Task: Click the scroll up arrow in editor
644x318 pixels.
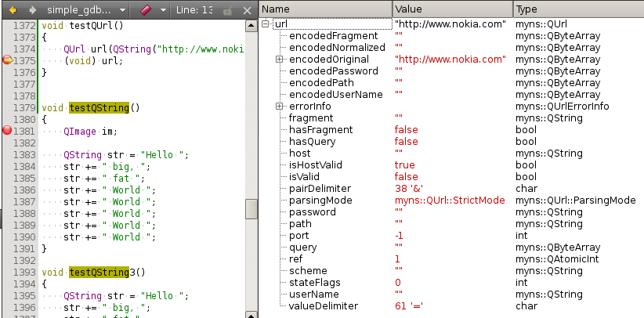Action: point(251,27)
